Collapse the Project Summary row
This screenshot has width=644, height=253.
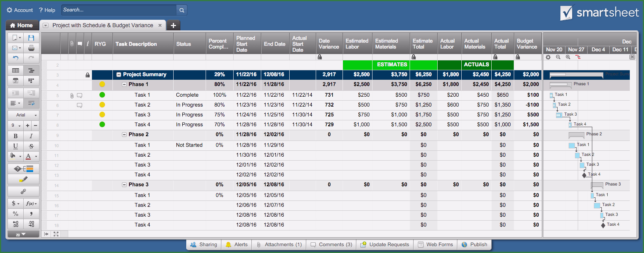[119, 75]
